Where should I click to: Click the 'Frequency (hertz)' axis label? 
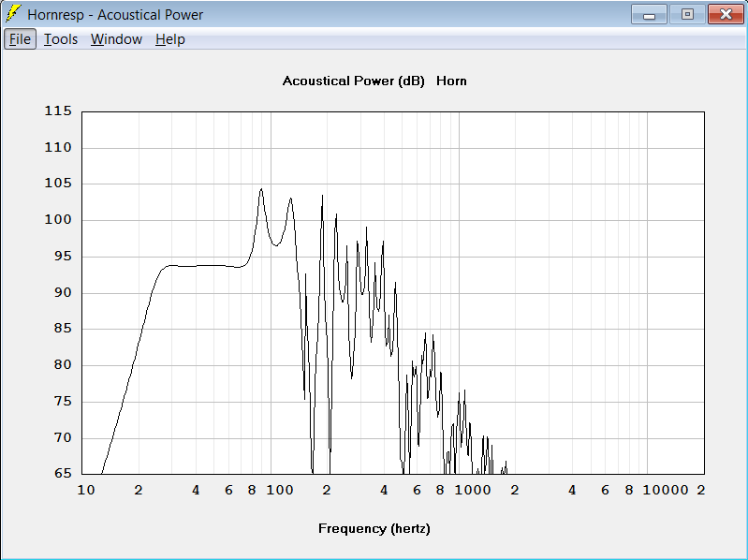[x=374, y=528]
